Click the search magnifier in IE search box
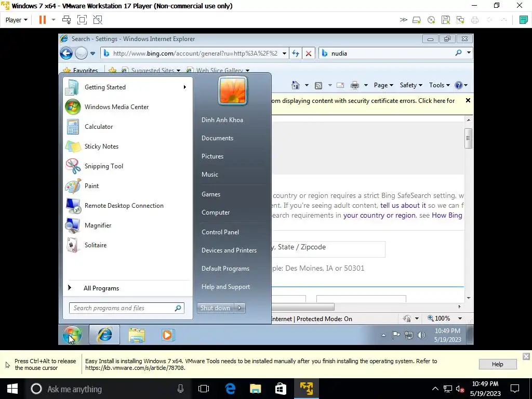The image size is (532, 399). (x=458, y=53)
